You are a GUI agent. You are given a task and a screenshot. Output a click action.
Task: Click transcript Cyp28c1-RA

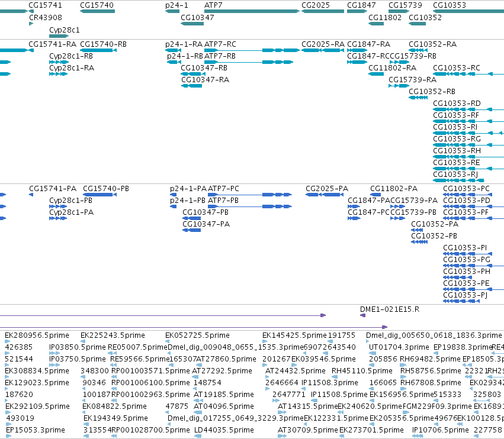(x=58, y=74)
